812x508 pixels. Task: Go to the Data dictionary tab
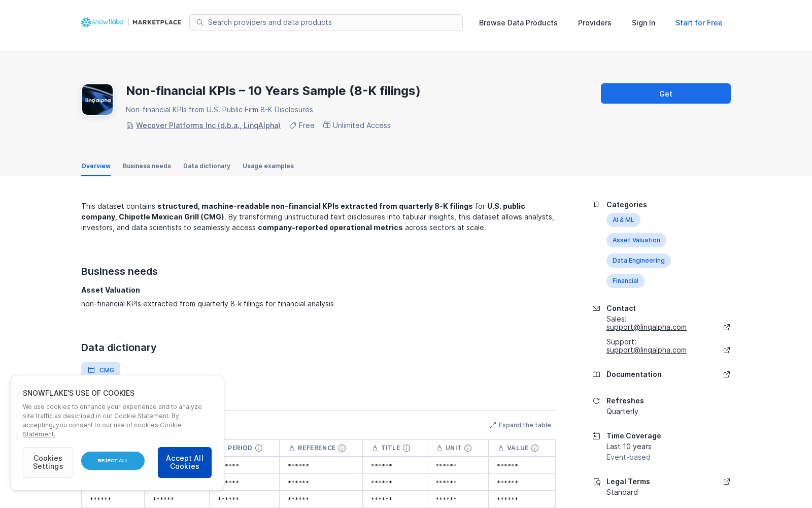(x=207, y=166)
